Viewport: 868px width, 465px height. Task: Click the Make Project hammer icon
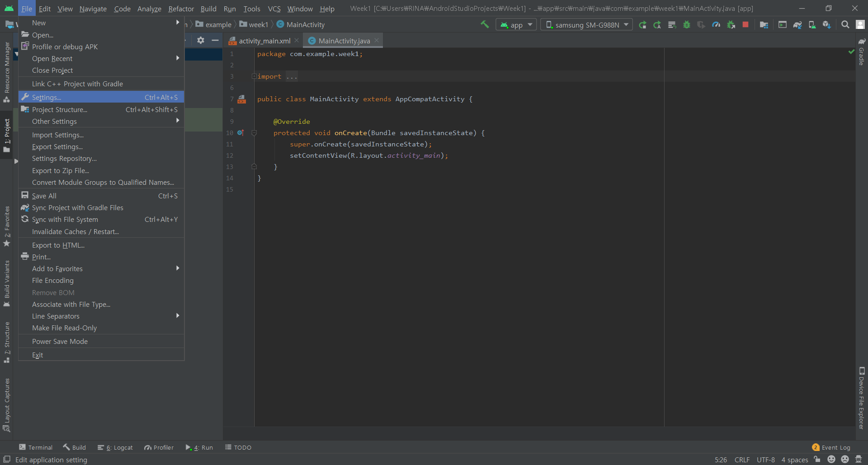pos(485,24)
